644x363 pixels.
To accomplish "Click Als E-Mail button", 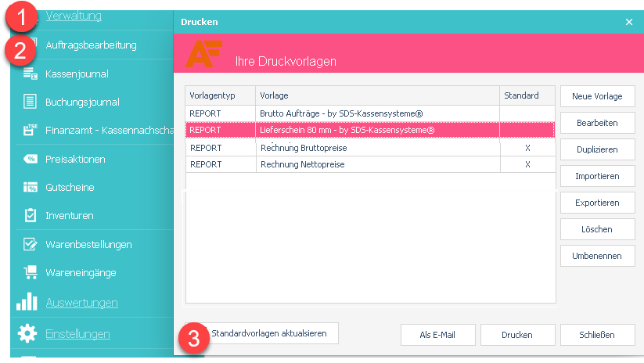I will click(x=438, y=335).
